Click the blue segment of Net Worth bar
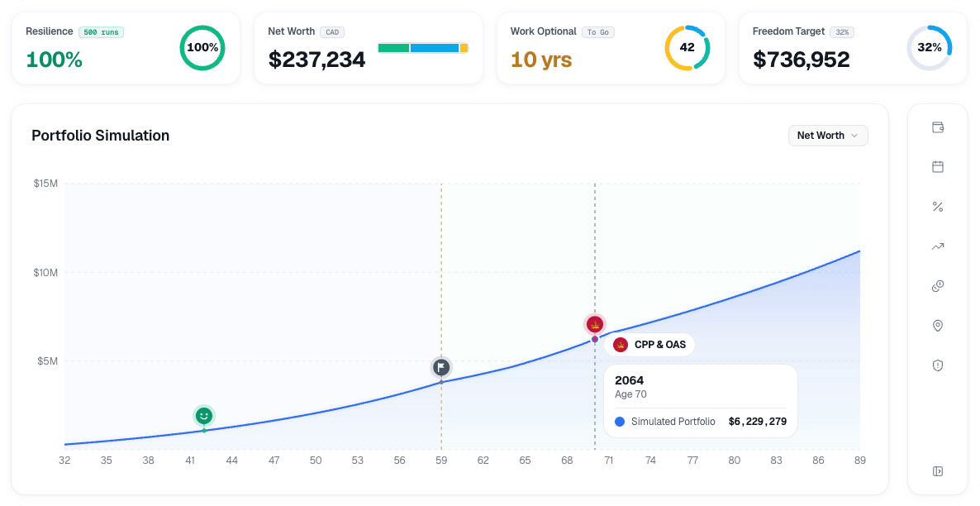 point(435,47)
